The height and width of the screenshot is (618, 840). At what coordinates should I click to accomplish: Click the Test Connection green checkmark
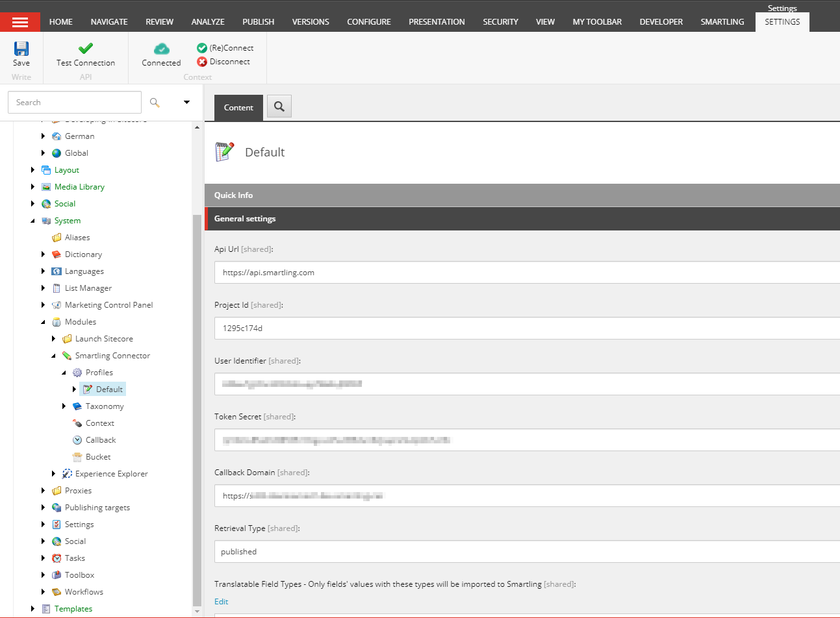86,48
